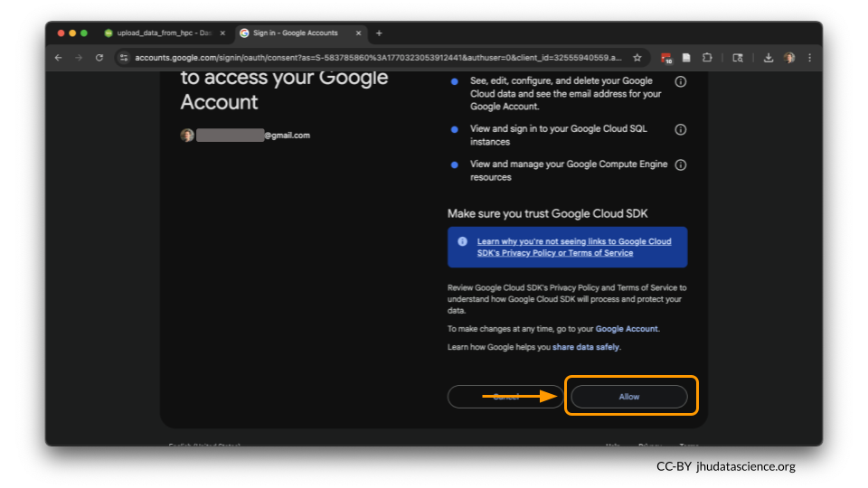Open the Extensions puzzle menu
The height and width of the screenshot is (488, 868).
pyautogui.click(x=707, y=58)
